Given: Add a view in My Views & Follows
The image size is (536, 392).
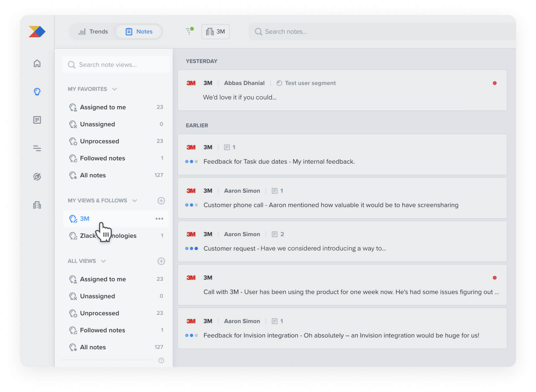Looking at the screenshot, I should coord(161,200).
